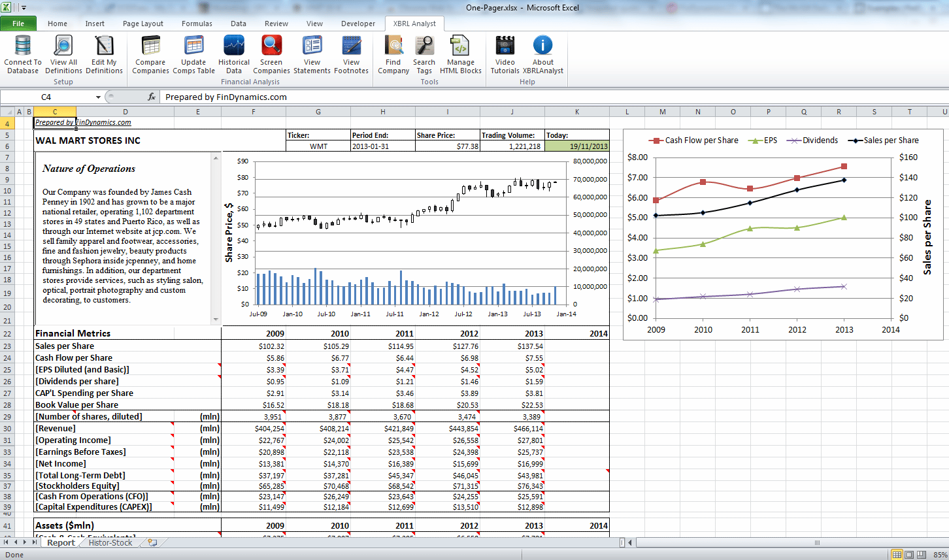
Task: Open Historical Data tool
Action: [234, 54]
